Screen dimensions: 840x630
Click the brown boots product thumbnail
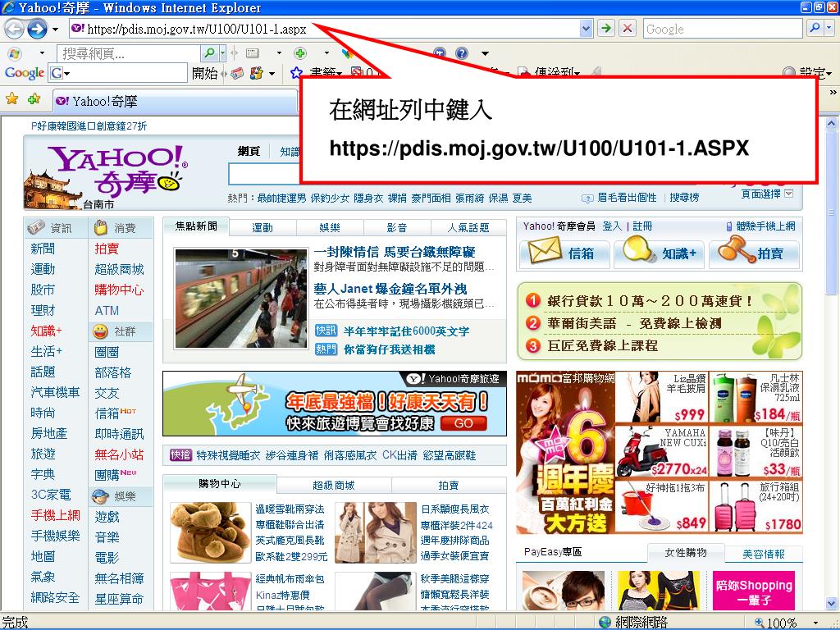coord(210,532)
